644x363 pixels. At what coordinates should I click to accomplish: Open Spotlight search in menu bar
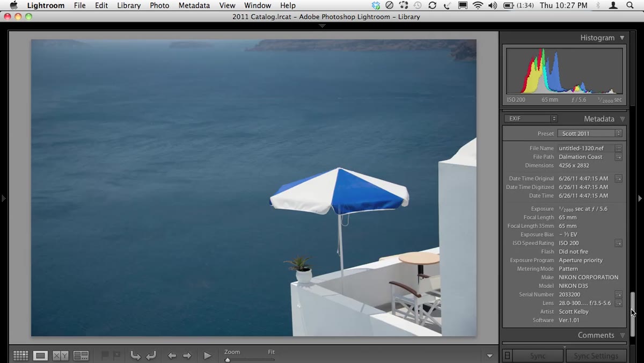click(x=630, y=5)
